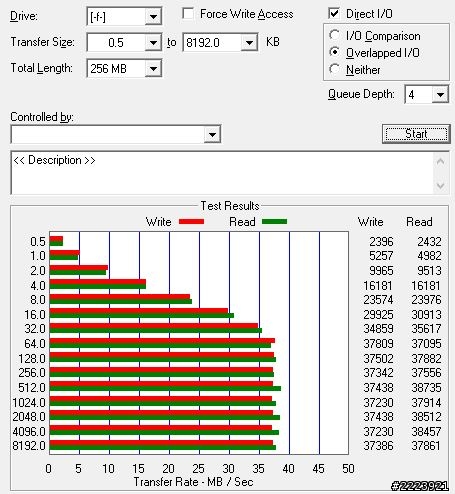The image size is (455, 494).
Task: Click the Write value 5257
Action: pyautogui.click(x=381, y=256)
